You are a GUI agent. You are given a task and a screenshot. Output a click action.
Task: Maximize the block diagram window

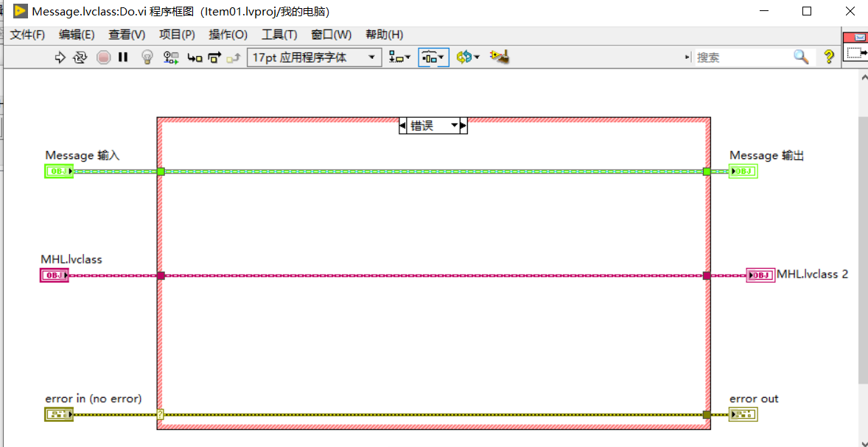point(807,11)
